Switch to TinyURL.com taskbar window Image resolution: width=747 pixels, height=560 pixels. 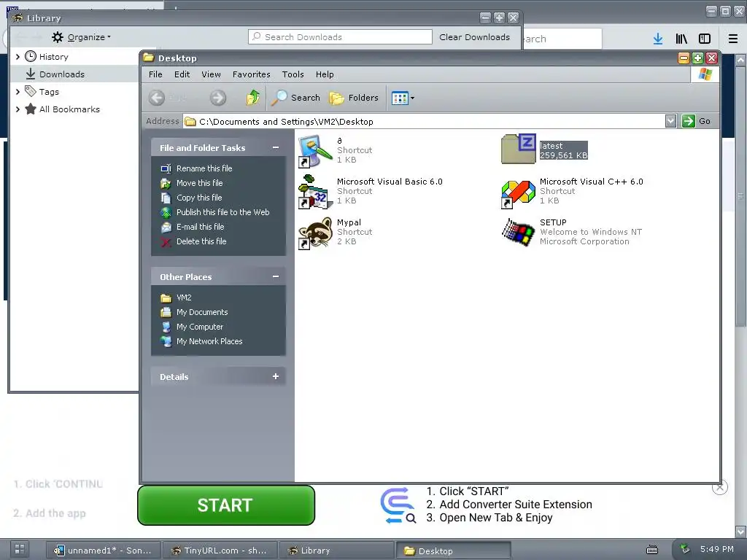coord(220,551)
